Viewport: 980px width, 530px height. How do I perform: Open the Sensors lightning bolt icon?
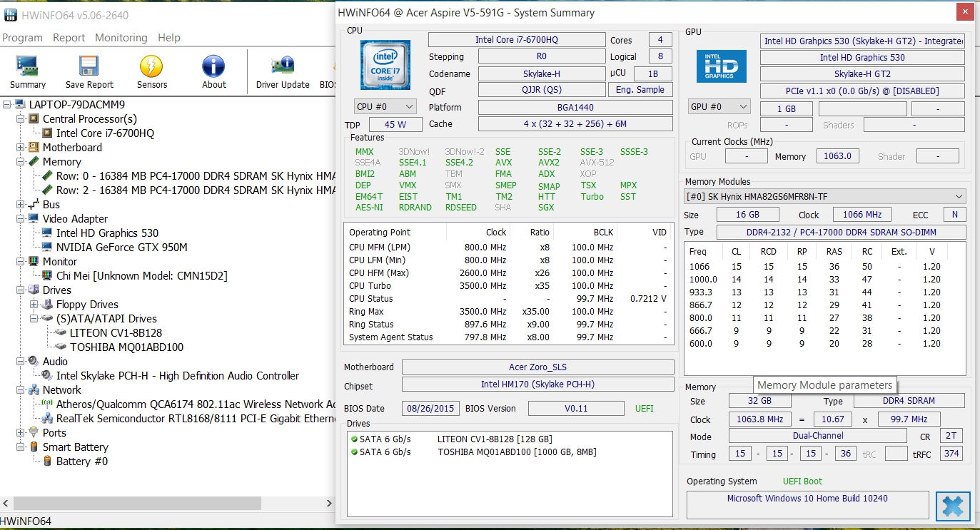tap(151, 66)
